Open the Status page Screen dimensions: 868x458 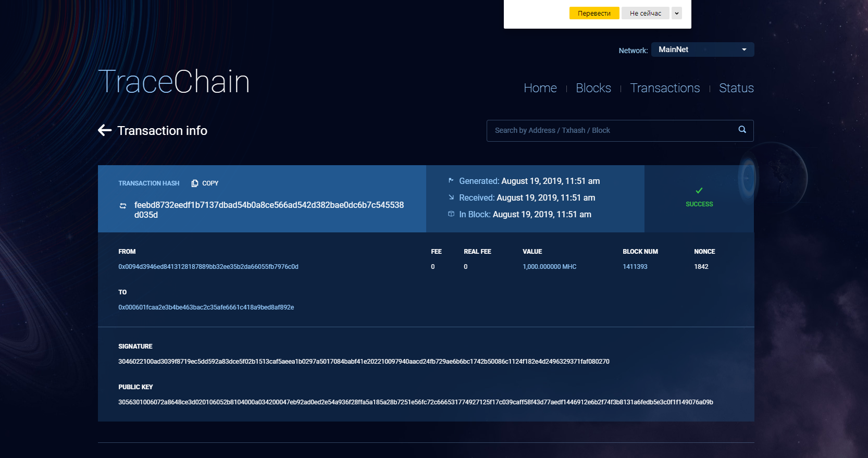[x=736, y=88]
